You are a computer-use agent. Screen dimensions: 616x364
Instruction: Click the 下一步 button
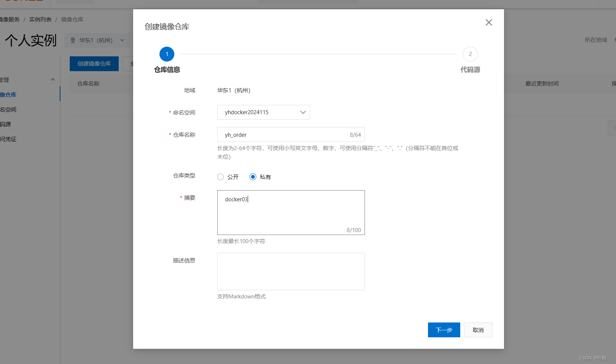pyautogui.click(x=444, y=330)
